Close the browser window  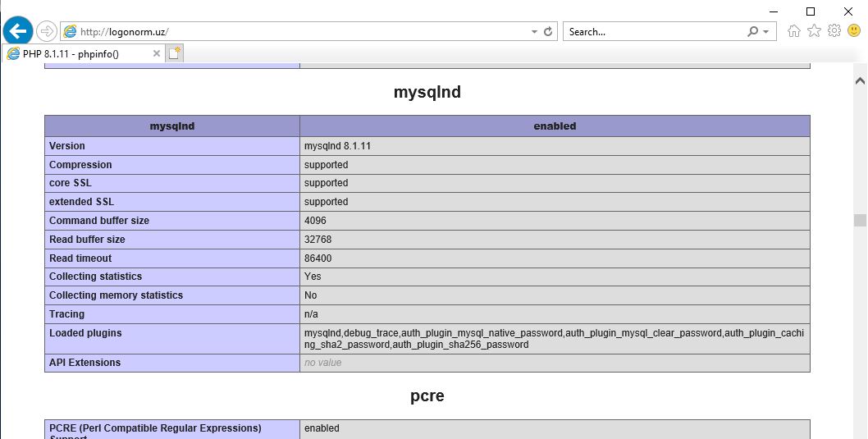tap(847, 11)
